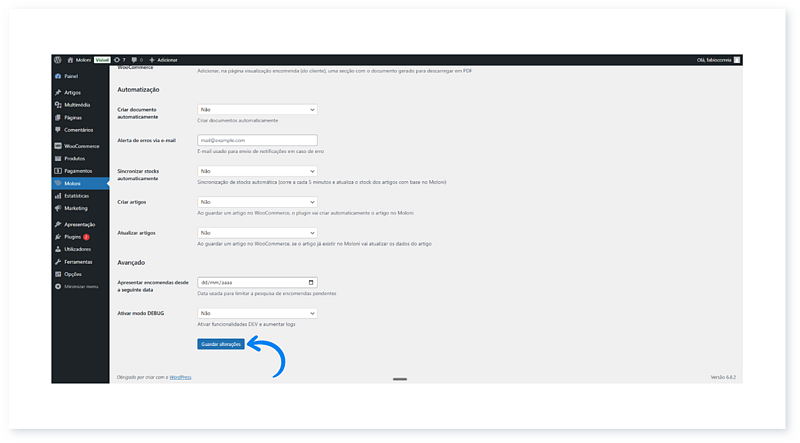Click the Alerta de erros e-mail field

point(257,140)
